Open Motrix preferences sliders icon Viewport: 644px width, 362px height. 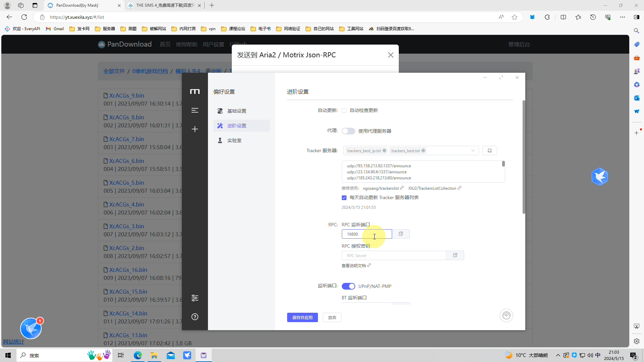click(195, 298)
